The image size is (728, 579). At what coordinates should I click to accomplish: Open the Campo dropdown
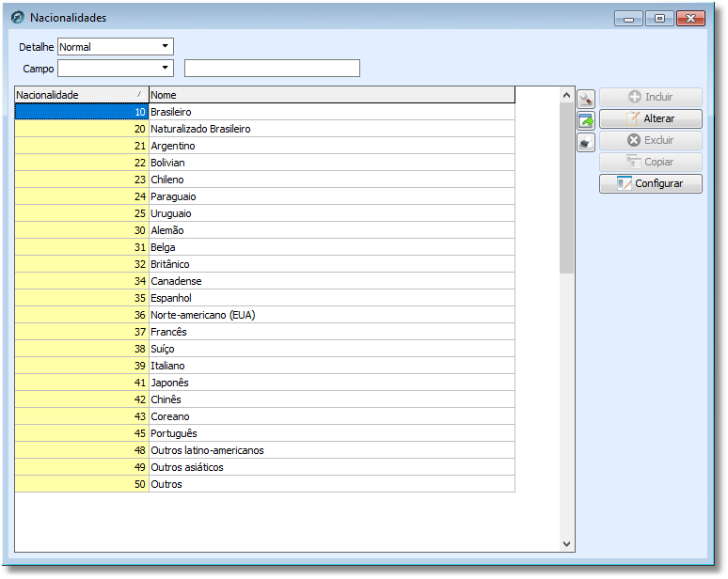pyautogui.click(x=115, y=69)
